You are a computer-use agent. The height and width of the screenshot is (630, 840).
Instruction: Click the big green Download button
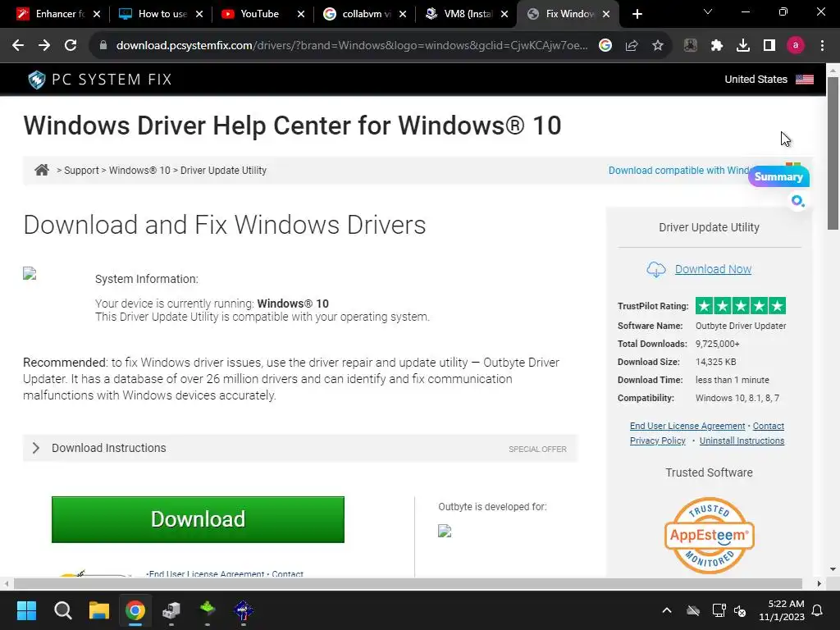[198, 519]
